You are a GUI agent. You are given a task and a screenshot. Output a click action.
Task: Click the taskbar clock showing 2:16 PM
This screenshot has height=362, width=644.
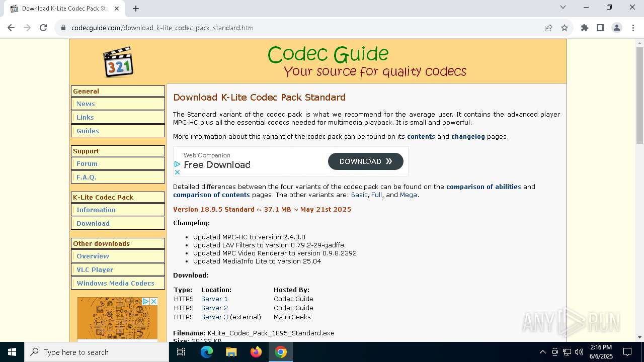(601, 352)
